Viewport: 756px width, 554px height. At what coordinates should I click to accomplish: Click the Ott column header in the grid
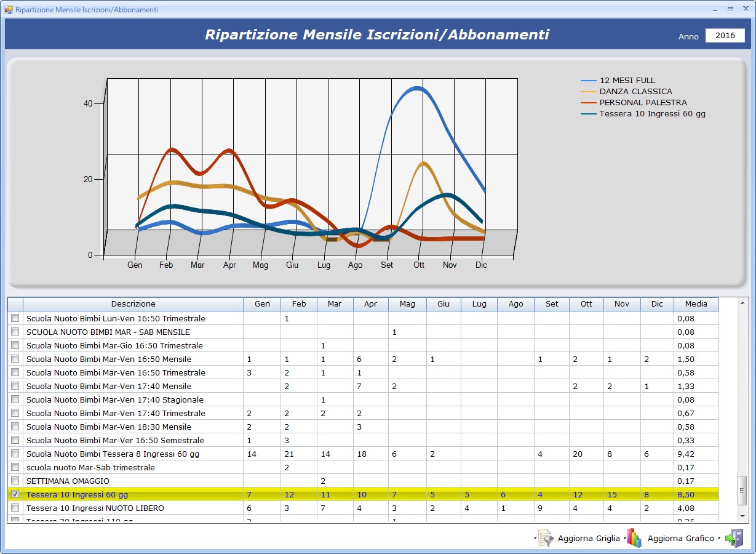click(586, 304)
